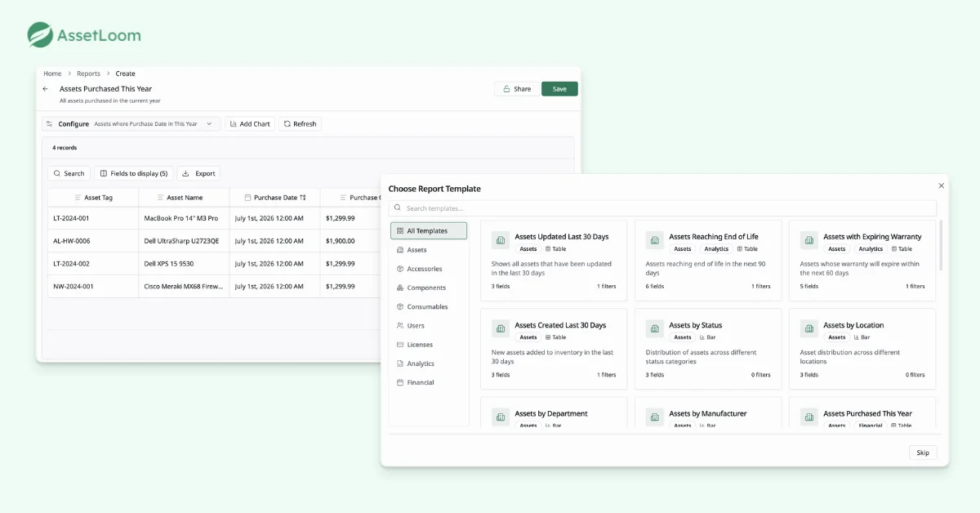Refresh the report data

pos(300,124)
